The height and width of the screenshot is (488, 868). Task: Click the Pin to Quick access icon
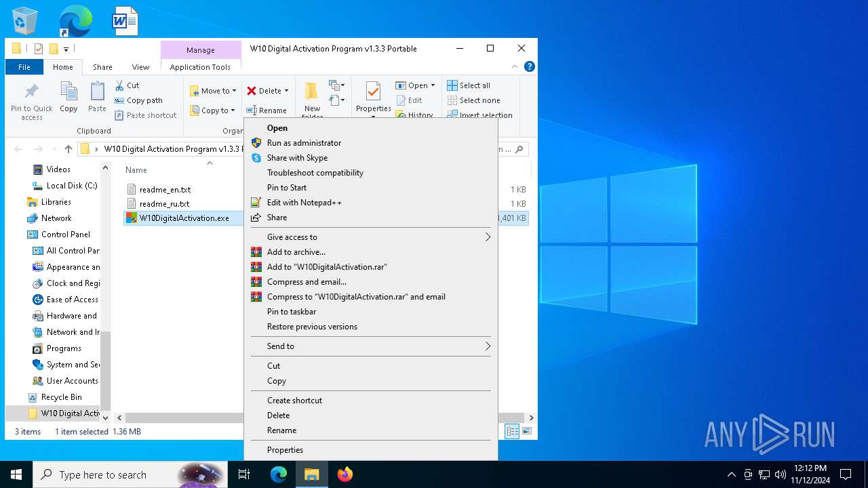tap(31, 91)
